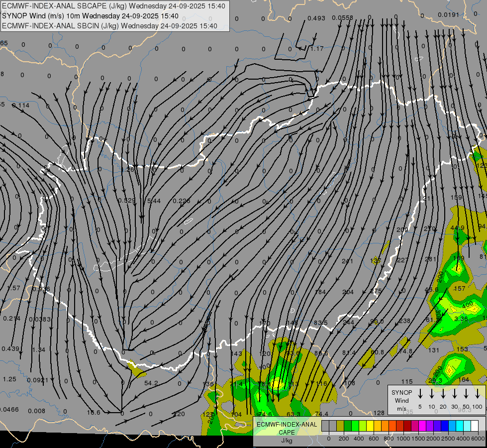Click the map value 5.44
The image size is (487, 448).
tap(154, 201)
